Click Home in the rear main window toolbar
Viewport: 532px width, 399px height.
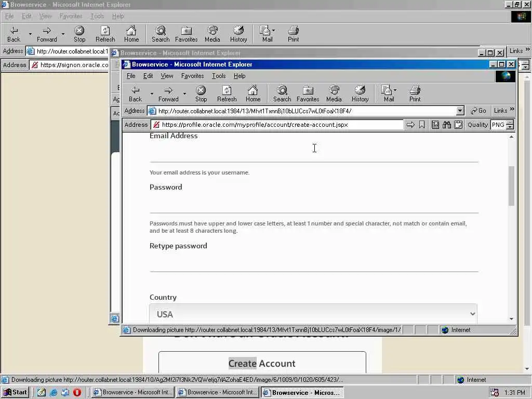(x=131, y=34)
